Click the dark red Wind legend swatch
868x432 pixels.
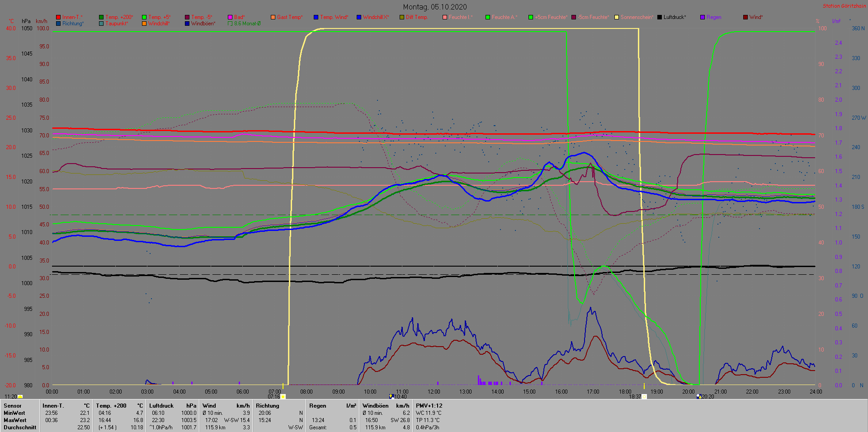(745, 17)
